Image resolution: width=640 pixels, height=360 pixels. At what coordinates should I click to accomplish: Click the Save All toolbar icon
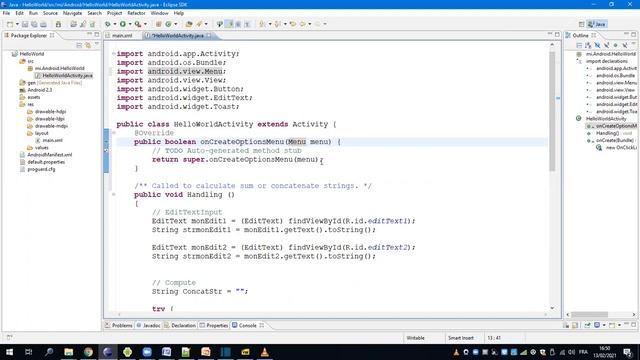(34, 24)
